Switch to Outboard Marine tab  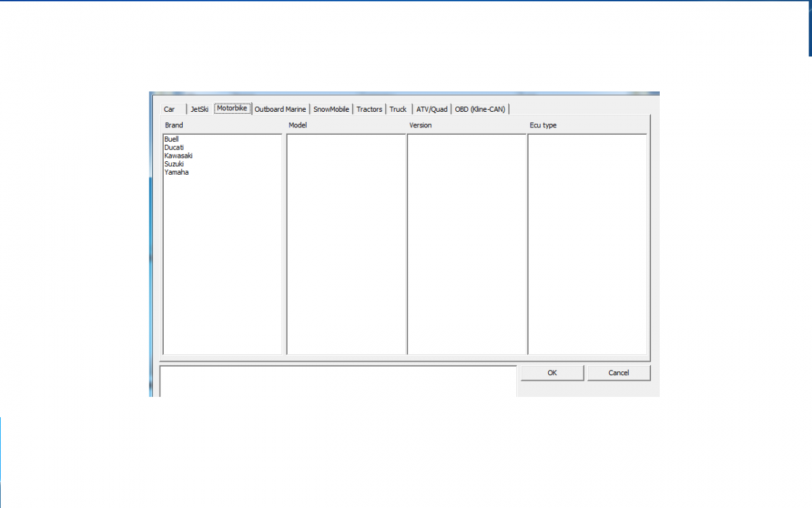tap(280, 109)
